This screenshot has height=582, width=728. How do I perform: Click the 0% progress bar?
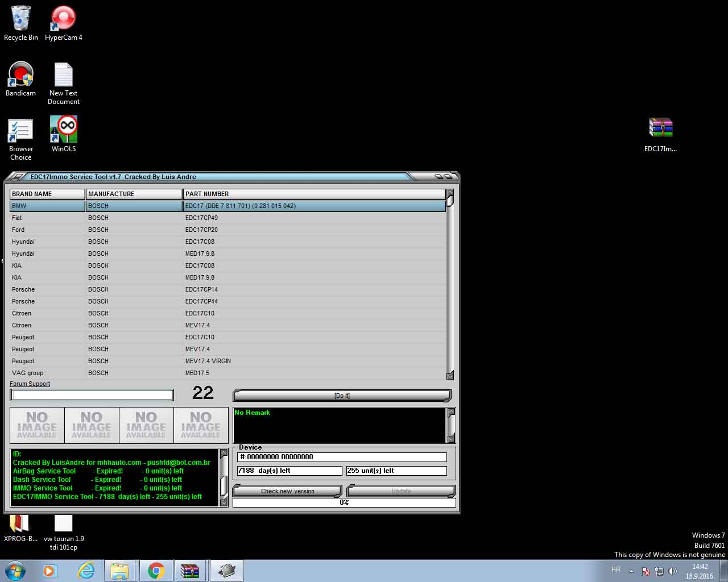[x=344, y=502]
